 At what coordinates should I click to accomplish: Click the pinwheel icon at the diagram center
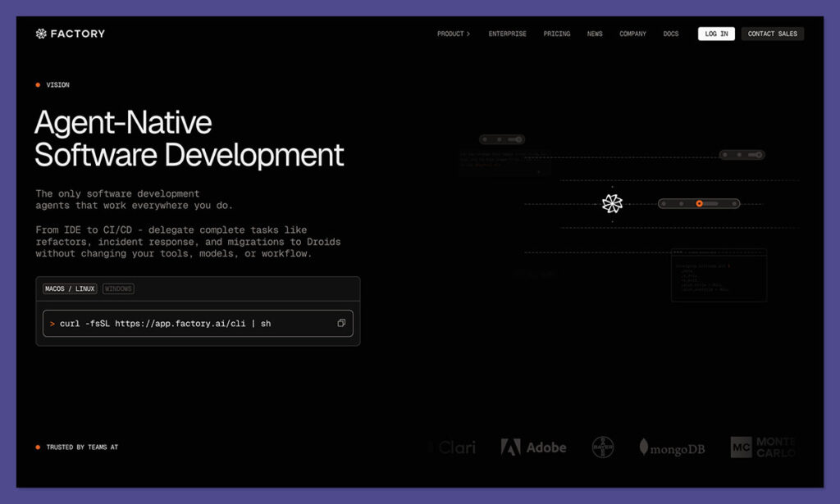tap(611, 202)
